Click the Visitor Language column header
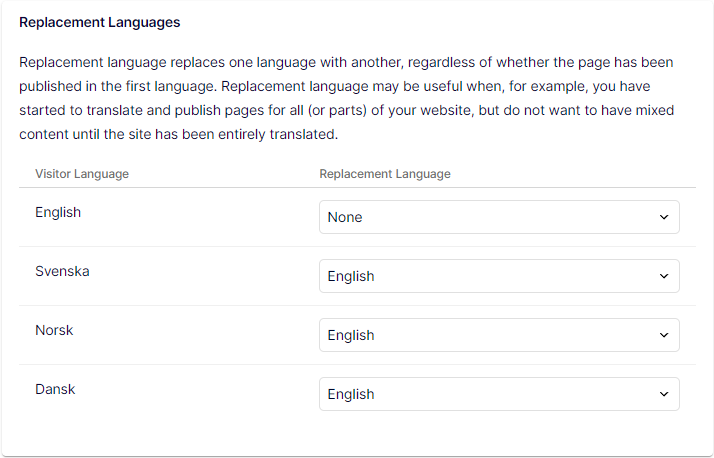This screenshot has height=458, width=714. point(82,174)
